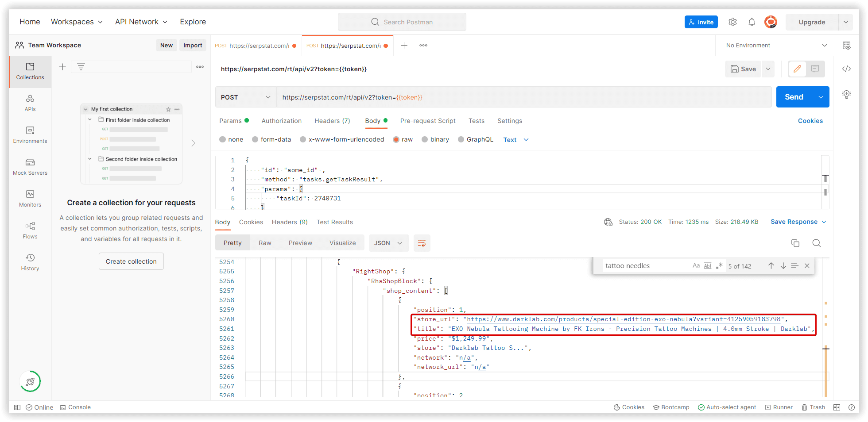Collapse the First folder inside collection
The height and width of the screenshot is (422, 868).
click(89, 119)
